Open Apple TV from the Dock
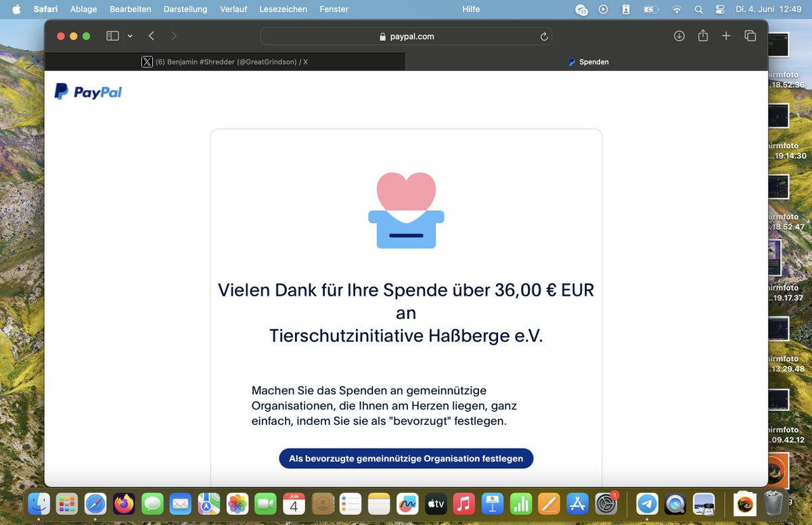Viewport: 812px width, 525px height. point(436,503)
